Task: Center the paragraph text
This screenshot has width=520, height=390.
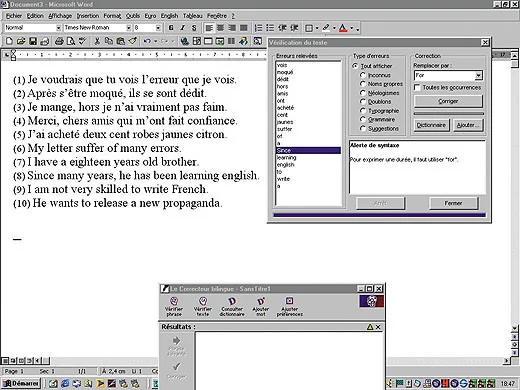Action: tap(220, 28)
